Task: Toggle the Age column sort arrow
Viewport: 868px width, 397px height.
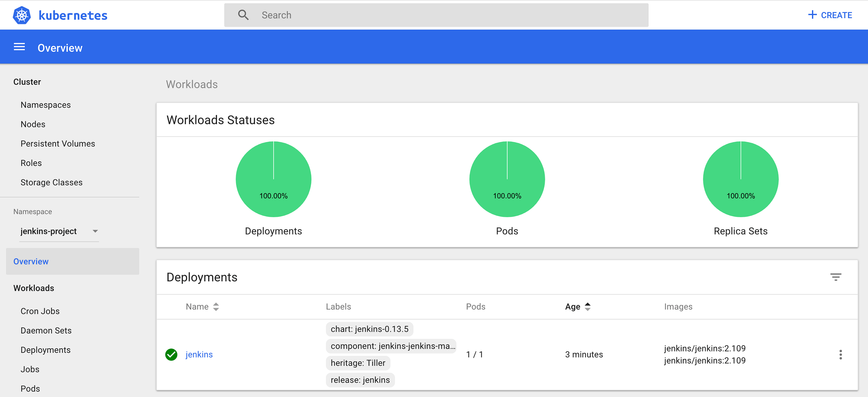Action: (x=587, y=306)
